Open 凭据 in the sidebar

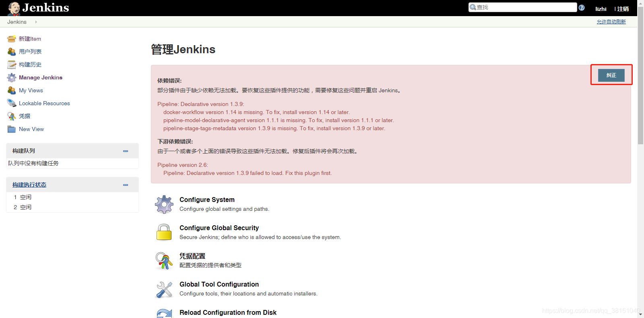click(25, 116)
